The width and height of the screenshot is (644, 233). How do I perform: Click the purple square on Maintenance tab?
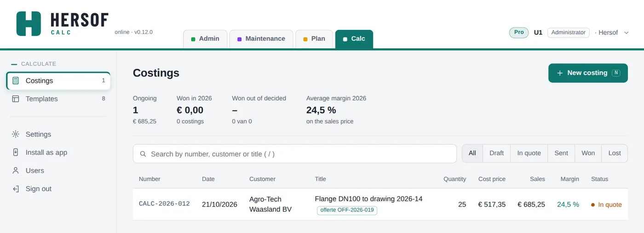click(240, 39)
